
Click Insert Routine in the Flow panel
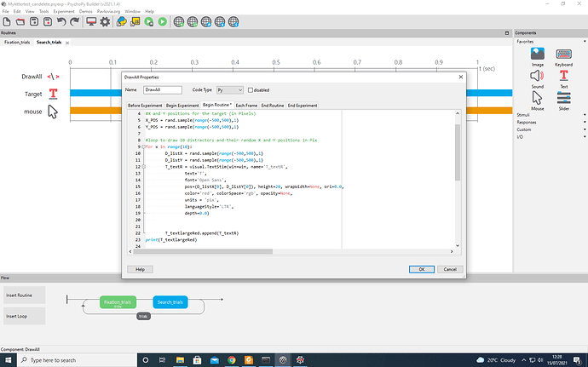(25, 295)
